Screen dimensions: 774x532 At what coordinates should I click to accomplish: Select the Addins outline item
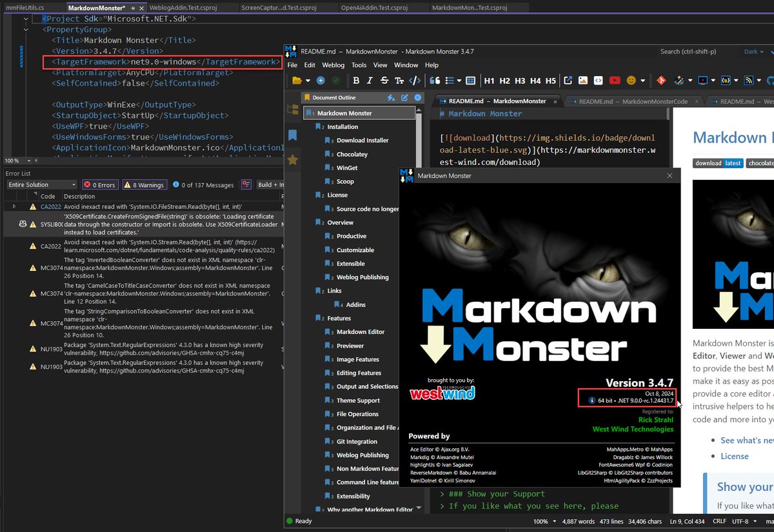[355, 304]
